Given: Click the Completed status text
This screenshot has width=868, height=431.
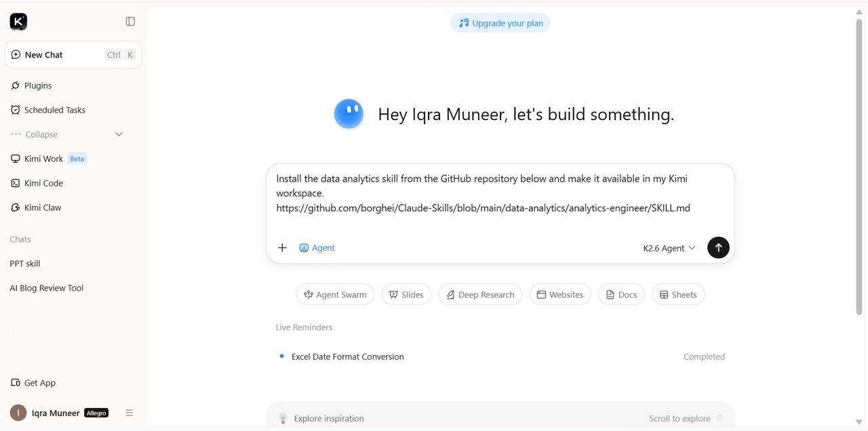Looking at the screenshot, I should tap(704, 356).
